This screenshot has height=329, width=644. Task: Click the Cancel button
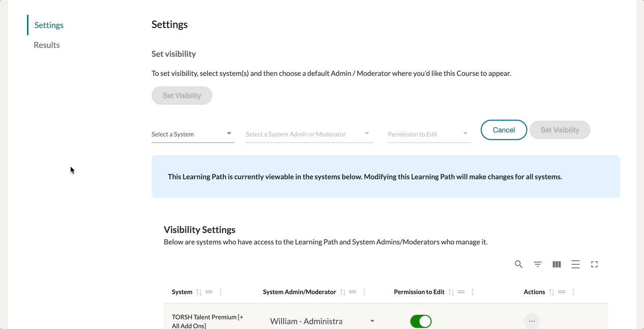point(504,130)
